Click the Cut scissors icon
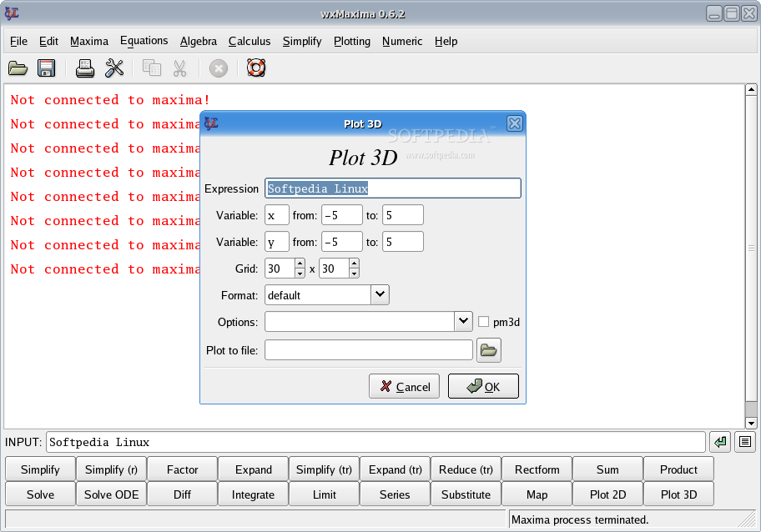 click(x=179, y=68)
